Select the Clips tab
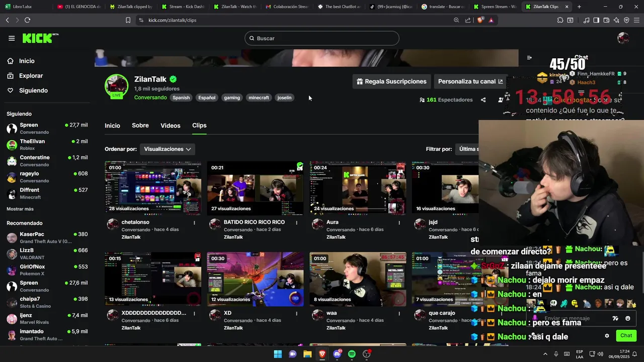Image resolution: width=644 pixels, height=362 pixels. (x=199, y=126)
